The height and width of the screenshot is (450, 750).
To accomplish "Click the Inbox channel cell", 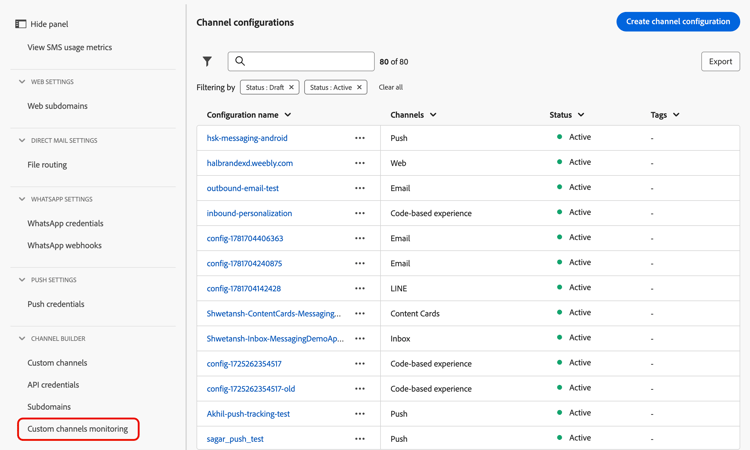I will 400,339.
